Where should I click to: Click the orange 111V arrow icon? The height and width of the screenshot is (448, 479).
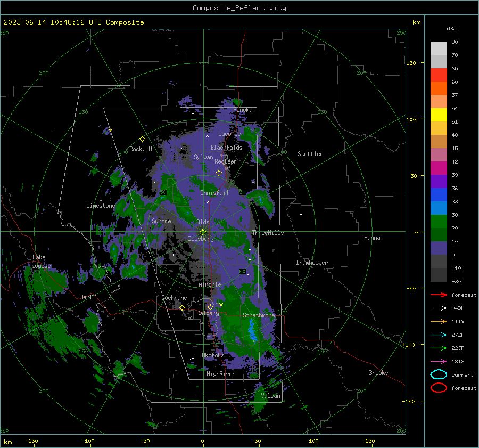click(439, 321)
